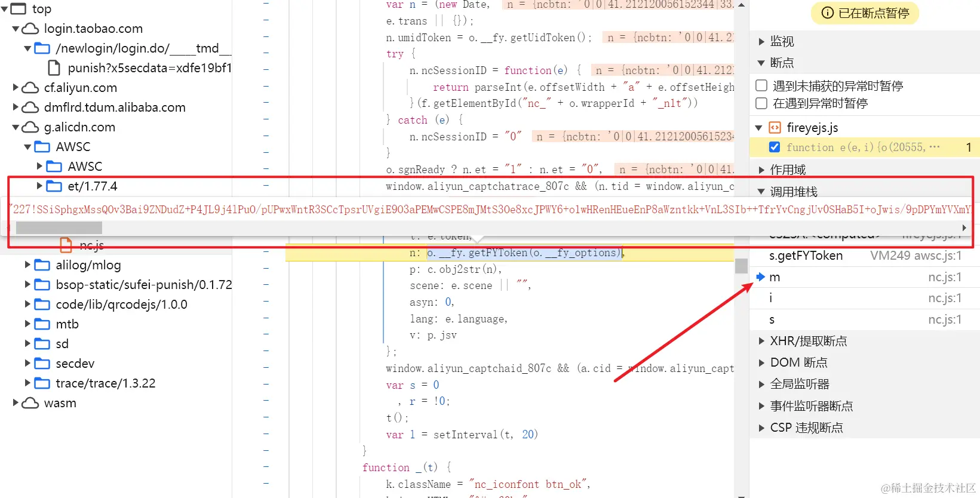Click the line 'window.aliyun_captchaid_807c'
This screenshot has width=980, height=498.
click(560, 368)
